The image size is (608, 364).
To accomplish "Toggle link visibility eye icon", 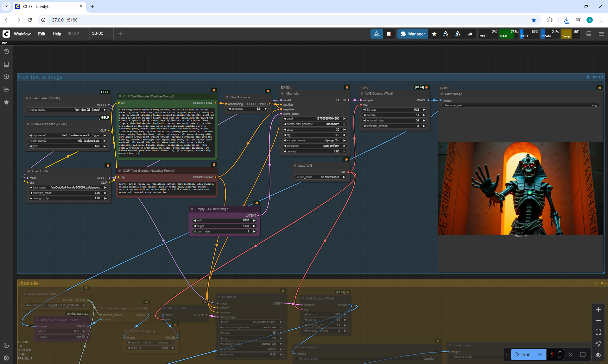I will tap(598, 355).
